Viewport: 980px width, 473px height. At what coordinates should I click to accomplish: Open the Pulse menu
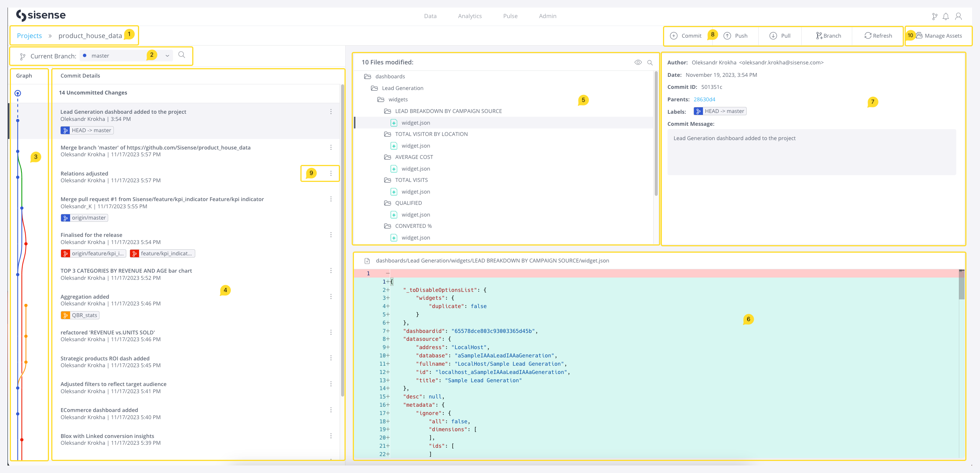[x=510, y=16]
